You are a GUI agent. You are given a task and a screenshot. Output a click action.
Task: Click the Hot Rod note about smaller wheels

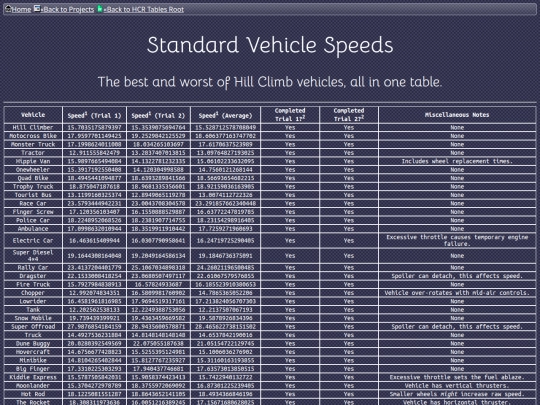coord(457,394)
